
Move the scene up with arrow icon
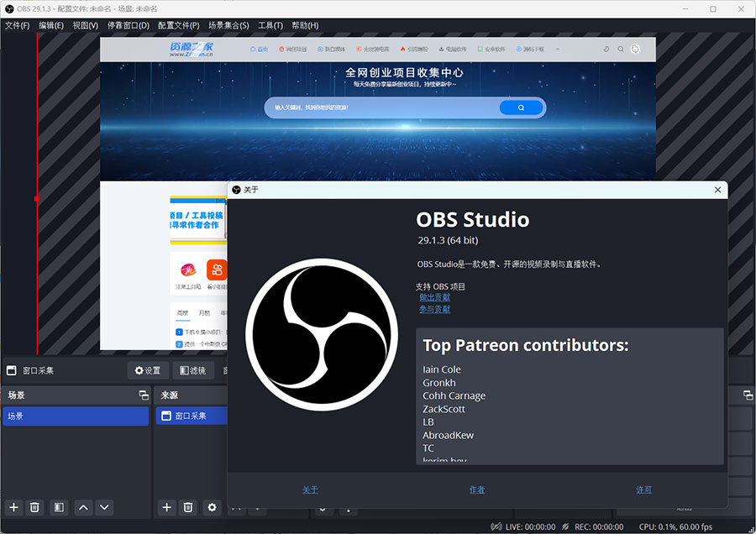(x=82, y=507)
